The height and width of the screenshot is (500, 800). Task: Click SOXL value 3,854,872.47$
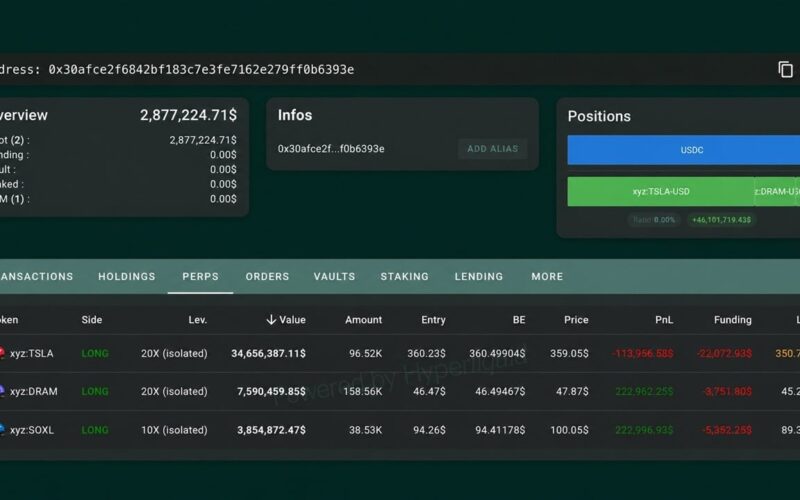coord(271,430)
